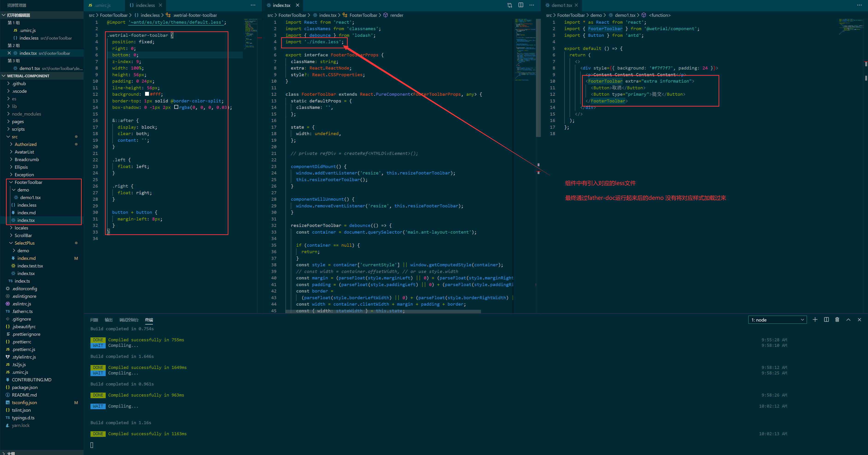
Task: Open index.md from the FooterToolbar tree
Action: coord(27,212)
